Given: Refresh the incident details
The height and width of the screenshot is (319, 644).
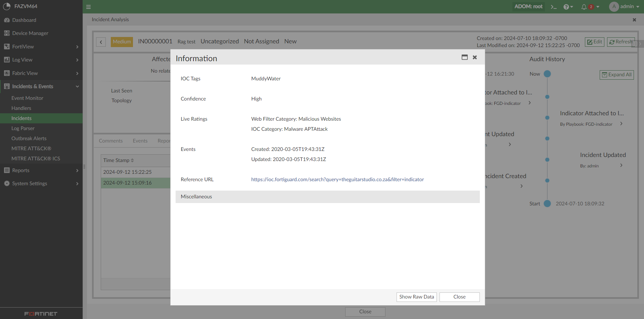Looking at the screenshot, I should tap(621, 42).
